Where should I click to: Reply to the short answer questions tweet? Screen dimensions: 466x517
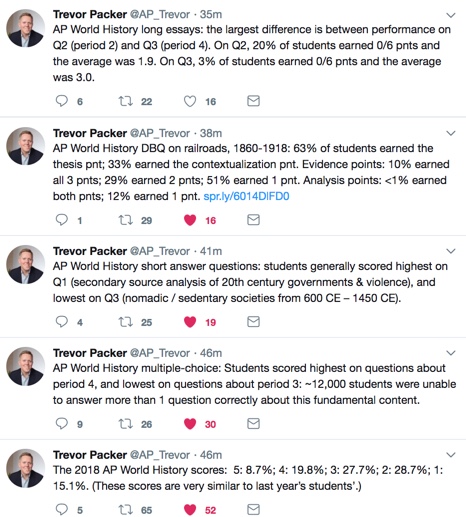(61, 322)
